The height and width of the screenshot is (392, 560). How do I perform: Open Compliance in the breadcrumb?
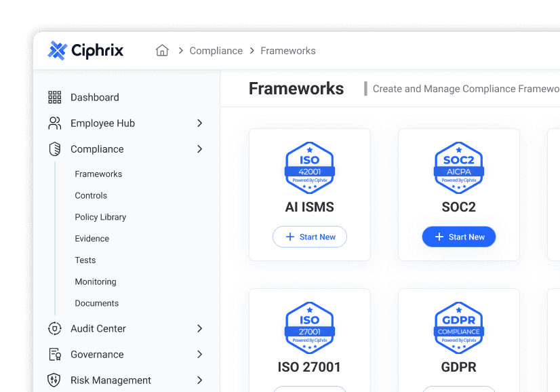click(216, 51)
